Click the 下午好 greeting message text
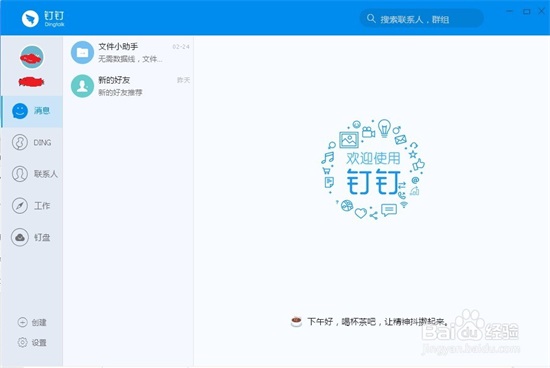Screen dimensions: 550x368 tap(378, 322)
